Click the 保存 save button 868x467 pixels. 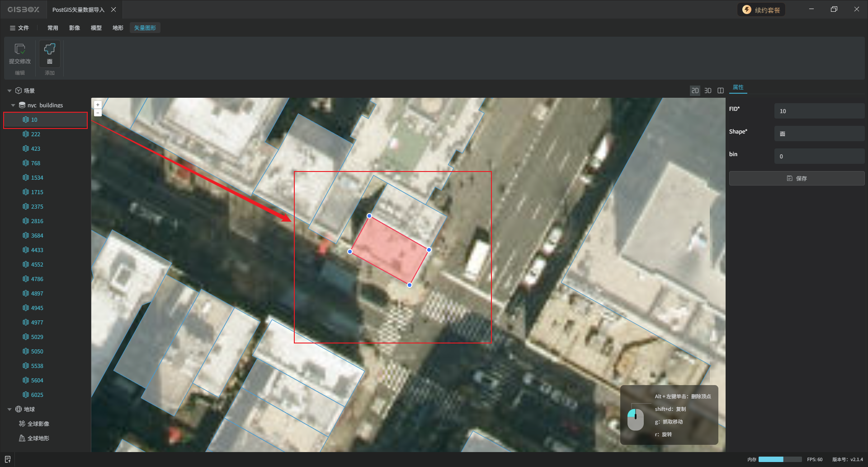797,178
